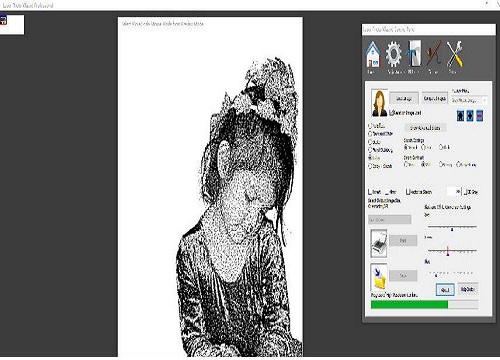This screenshot has width=500, height=360.
Task: Toggle the second checkbox in the checkbox row
Action: 387,192
